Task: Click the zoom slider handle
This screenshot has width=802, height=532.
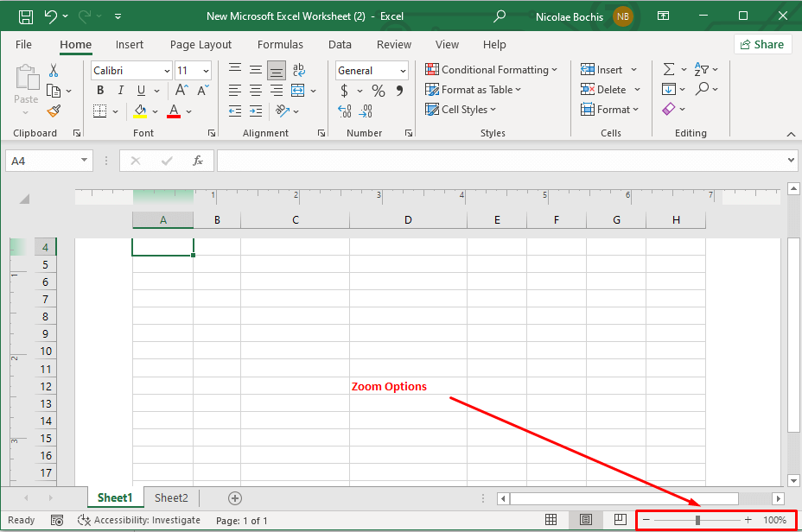Action: (x=697, y=520)
